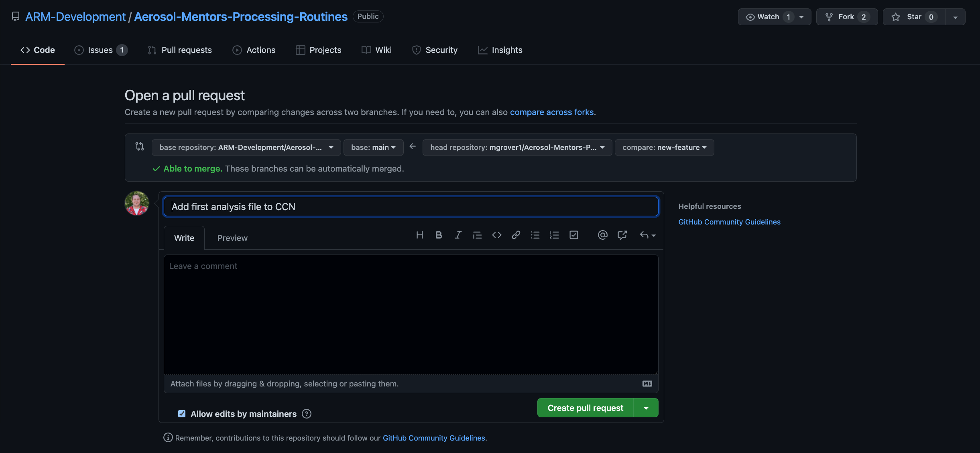Click the cross-reference issue icon
The image size is (980, 453).
coord(622,235)
